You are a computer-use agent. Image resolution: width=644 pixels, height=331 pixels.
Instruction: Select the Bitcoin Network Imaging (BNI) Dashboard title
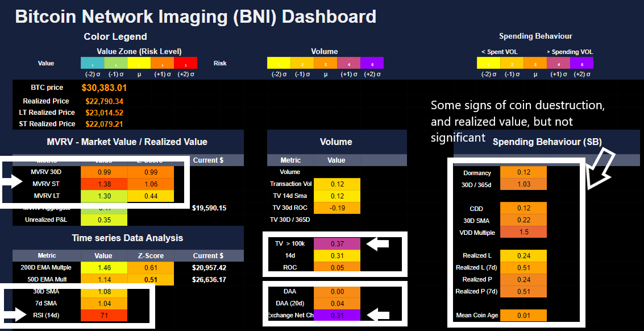click(x=196, y=16)
